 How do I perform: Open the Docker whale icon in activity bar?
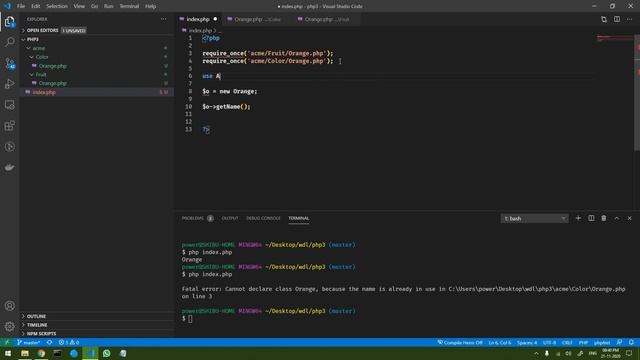pos(10,167)
